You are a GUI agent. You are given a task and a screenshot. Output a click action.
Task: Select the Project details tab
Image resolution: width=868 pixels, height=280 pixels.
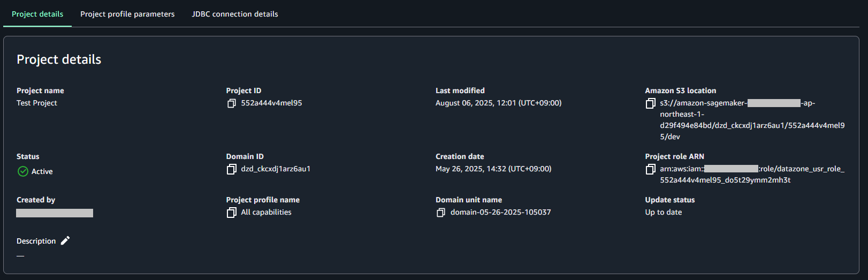37,14
